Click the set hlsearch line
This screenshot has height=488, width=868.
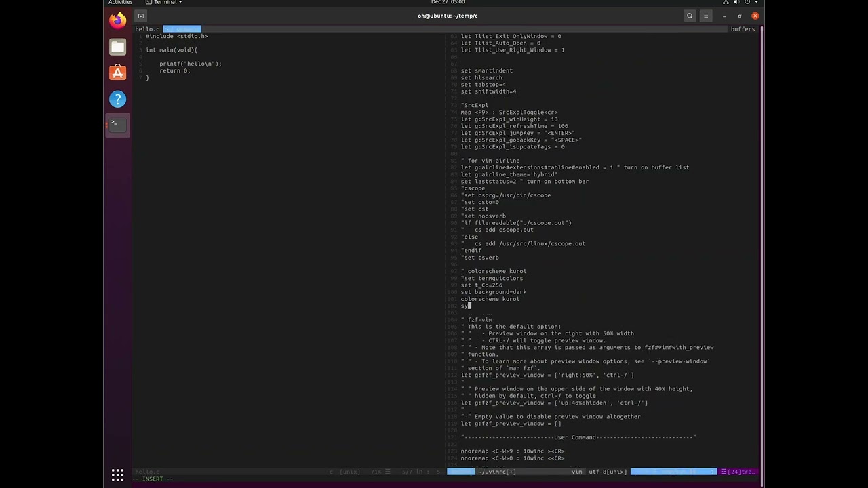[x=481, y=78]
